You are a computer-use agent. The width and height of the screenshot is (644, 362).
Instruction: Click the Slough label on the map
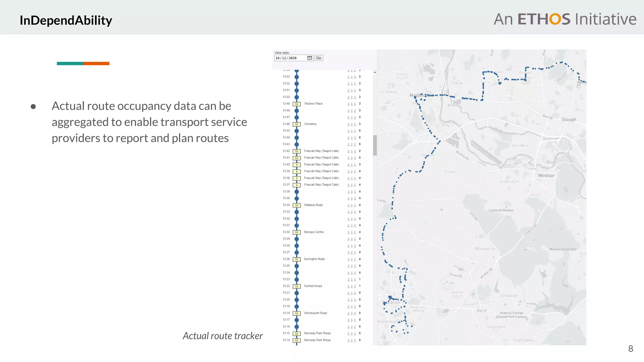click(569, 120)
